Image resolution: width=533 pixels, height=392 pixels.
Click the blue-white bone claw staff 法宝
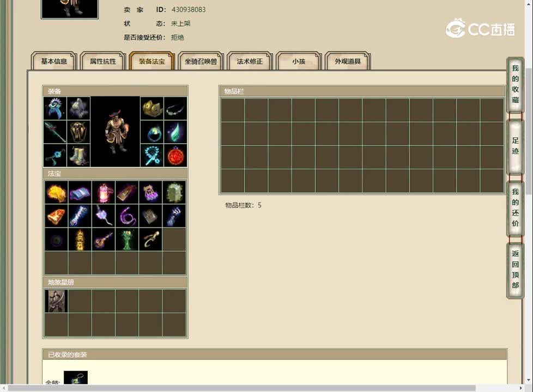[x=80, y=216]
